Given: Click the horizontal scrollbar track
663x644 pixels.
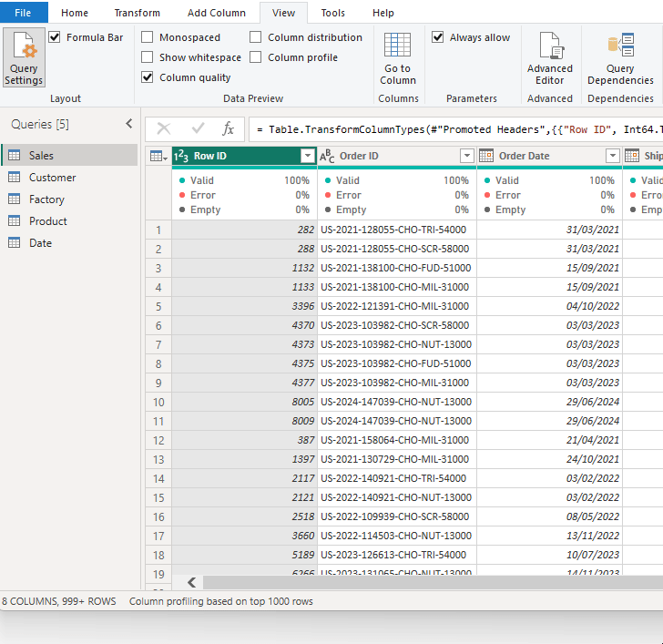Looking at the screenshot, I should tap(432, 583).
